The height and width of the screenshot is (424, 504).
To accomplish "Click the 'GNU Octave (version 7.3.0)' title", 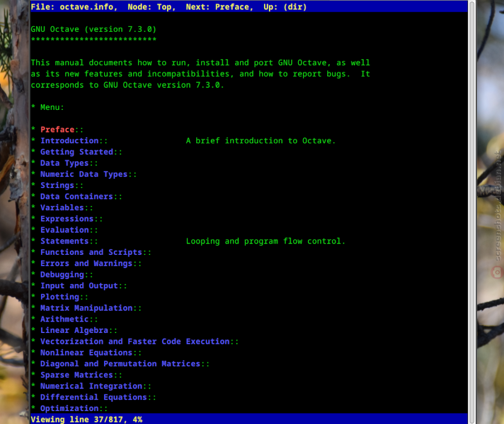I will pos(94,29).
